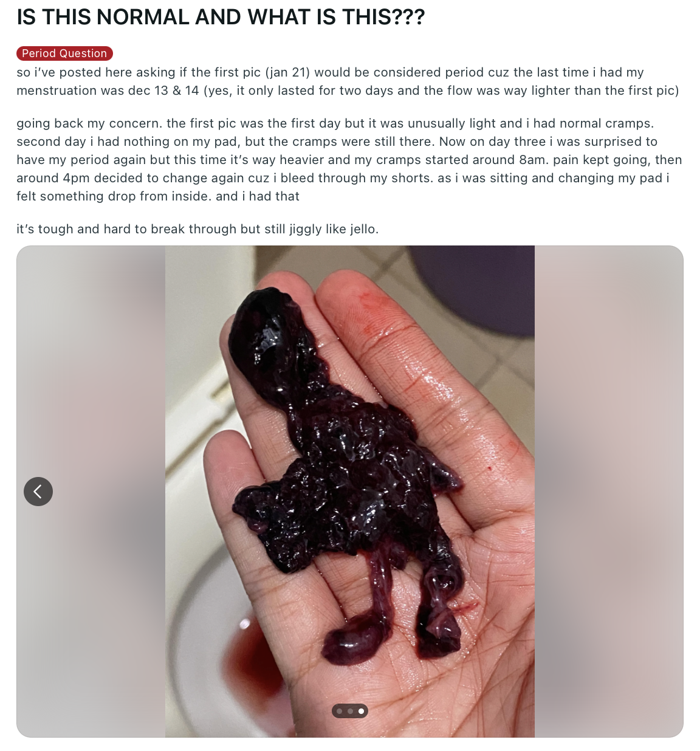Image resolution: width=700 pixels, height=751 pixels.
Task: Open the post title heading
Action: 221,17
